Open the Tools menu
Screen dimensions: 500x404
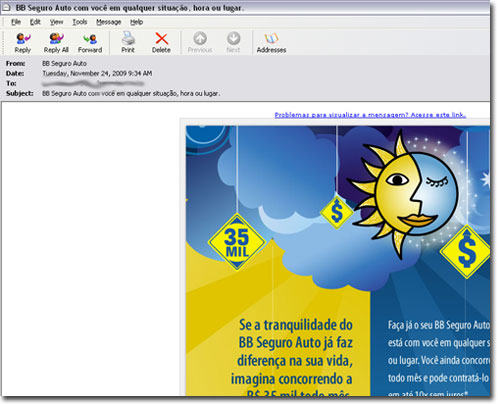coord(80,22)
